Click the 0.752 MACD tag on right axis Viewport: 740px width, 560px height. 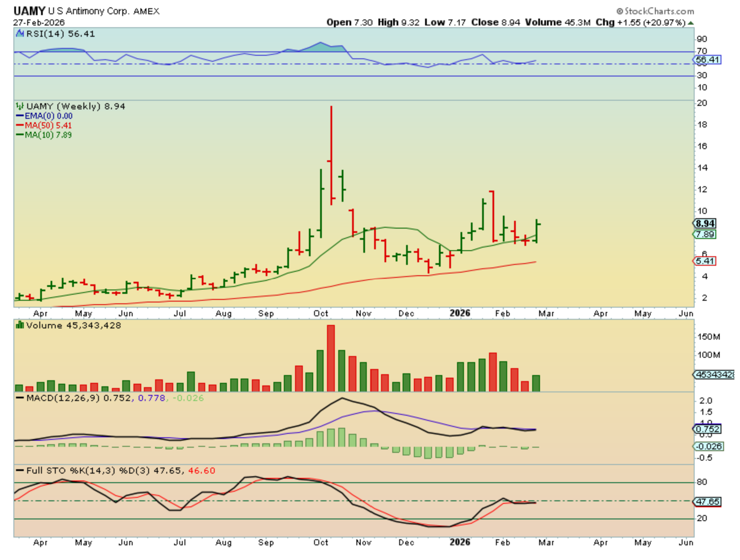[707, 429]
